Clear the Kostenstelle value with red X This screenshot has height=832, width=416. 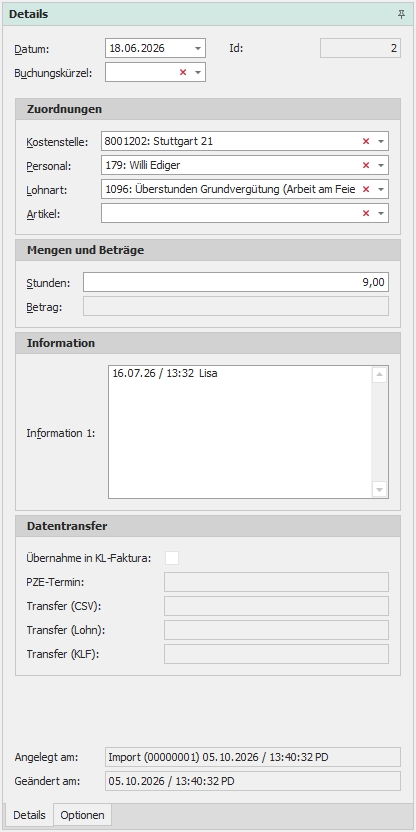366,141
